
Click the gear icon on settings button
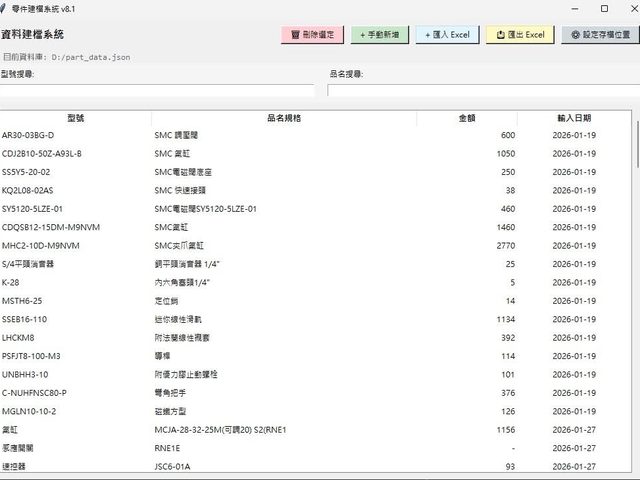(x=576, y=35)
